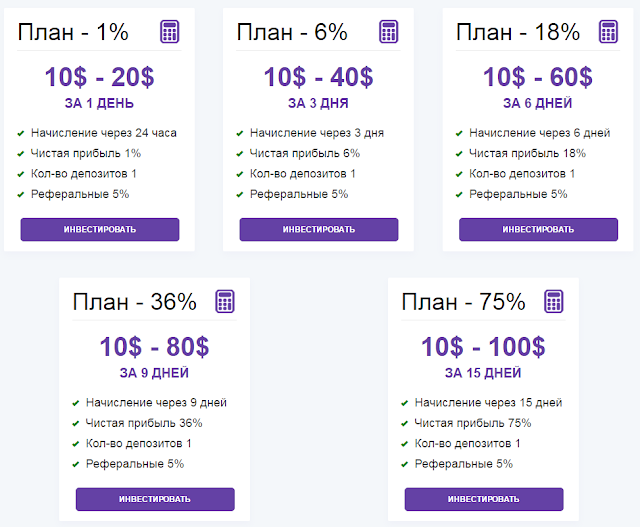Click the green checkmark beside 'Чистая прибыль 18%'
This screenshot has width=640, height=527.
459,154
